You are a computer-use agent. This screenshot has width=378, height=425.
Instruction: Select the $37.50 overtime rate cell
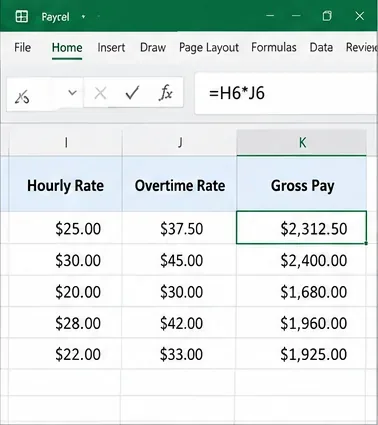(180, 228)
